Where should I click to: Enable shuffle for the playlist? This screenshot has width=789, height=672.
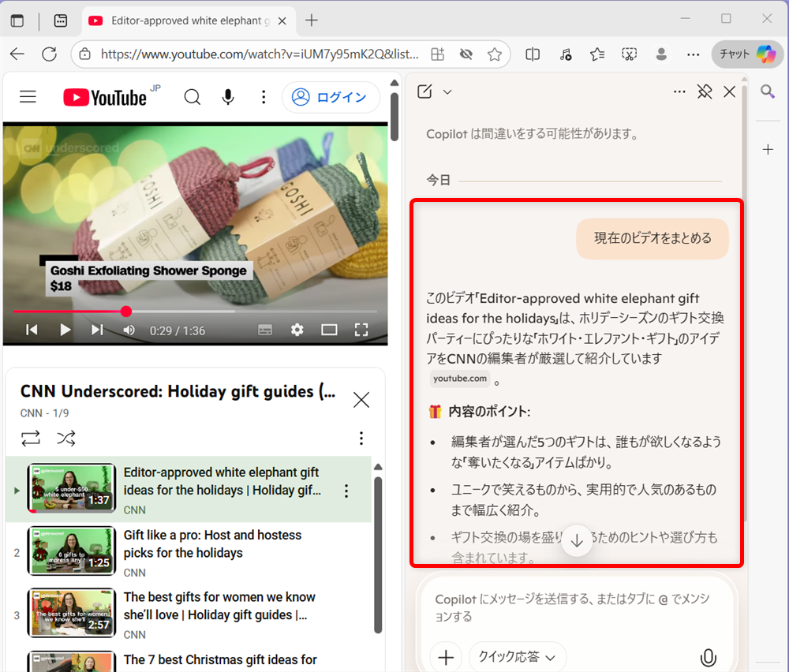(66, 439)
